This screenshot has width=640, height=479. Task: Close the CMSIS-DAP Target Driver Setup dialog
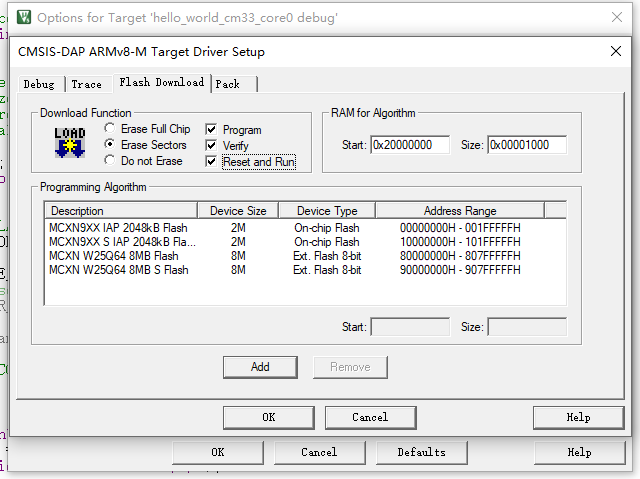tap(616, 51)
